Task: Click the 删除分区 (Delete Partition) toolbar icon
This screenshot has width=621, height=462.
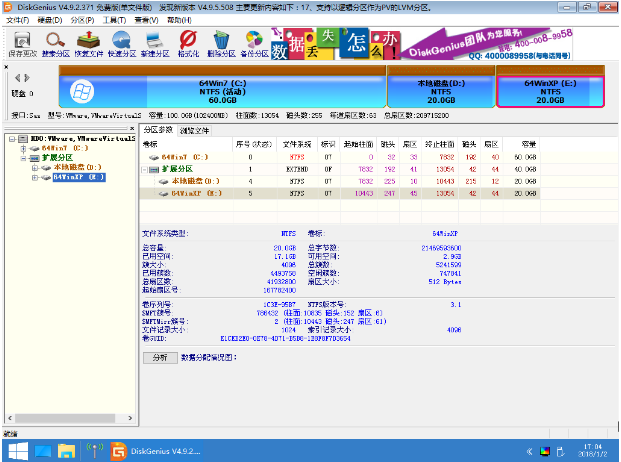Action: [x=222, y=43]
